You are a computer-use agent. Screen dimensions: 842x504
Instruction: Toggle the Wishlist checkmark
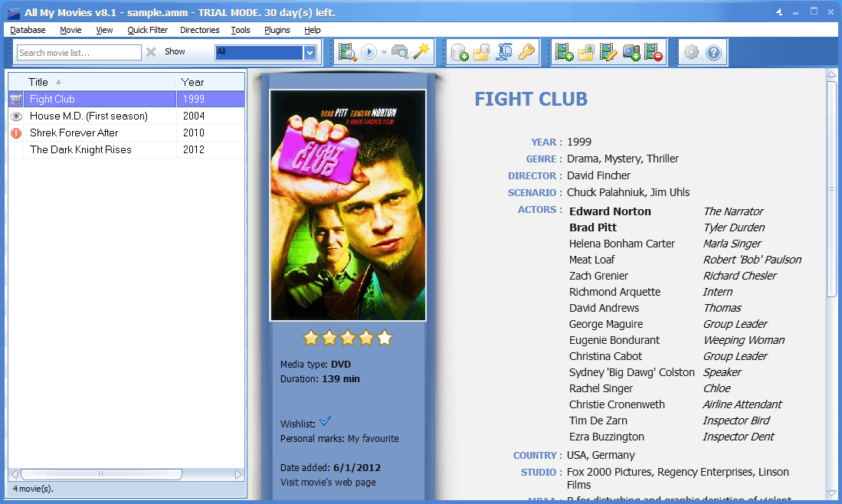coord(325,421)
